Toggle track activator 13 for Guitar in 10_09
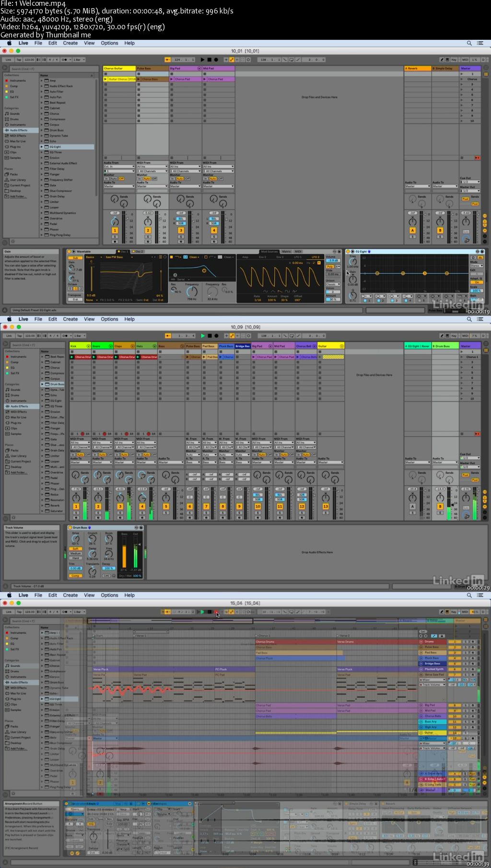Image resolution: width=491 pixels, height=868 pixels. point(326,507)
